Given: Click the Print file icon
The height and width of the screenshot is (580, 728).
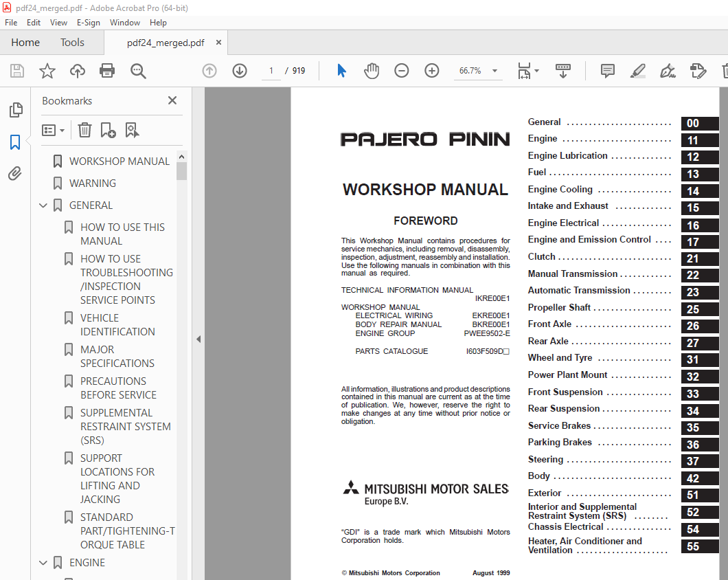Looking at the screenshot, I should click(x=107, y=71).
